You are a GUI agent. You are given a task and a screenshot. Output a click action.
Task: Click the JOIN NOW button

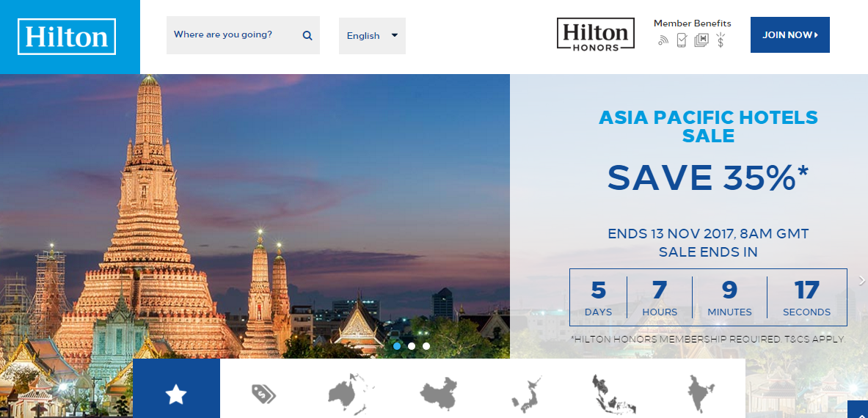pyautogui.click(x=790, y=35)
